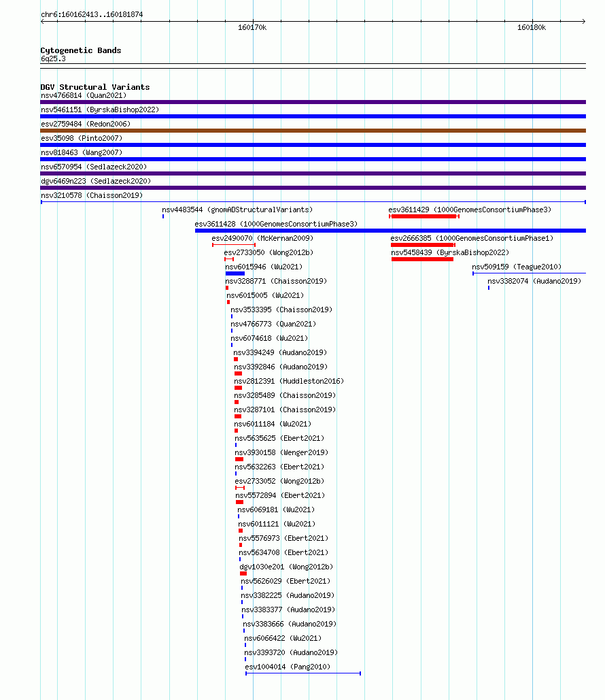The width and height of the screenshot is (605, 700).
Task: Click nsv5576973 (Ebert2021) label
Action: [283, 538]
